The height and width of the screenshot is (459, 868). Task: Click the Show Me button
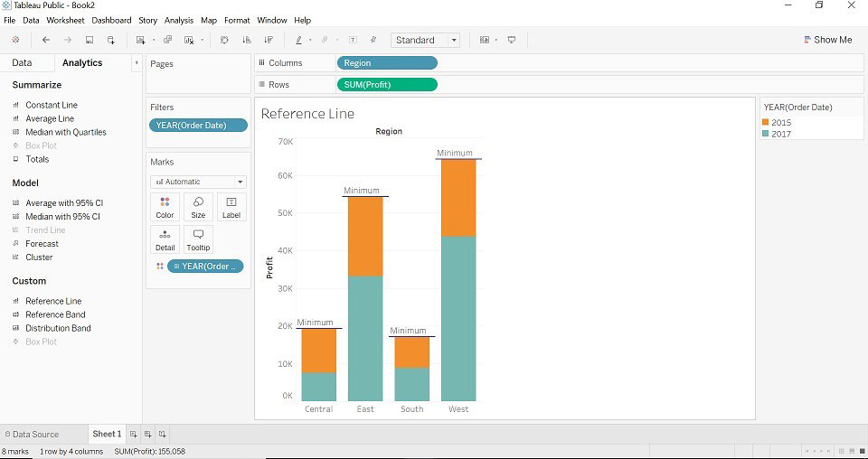click(x=827, y=40)
